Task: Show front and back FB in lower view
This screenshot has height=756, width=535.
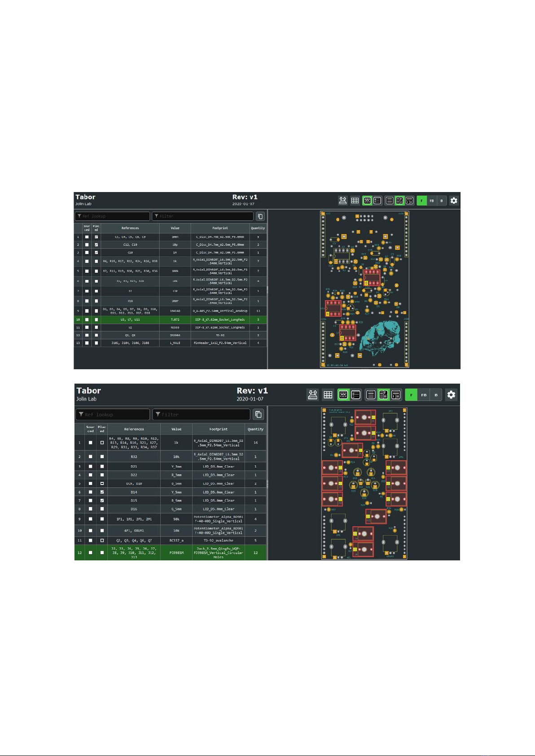Action: pyautogui.click(x=424, y=395)
